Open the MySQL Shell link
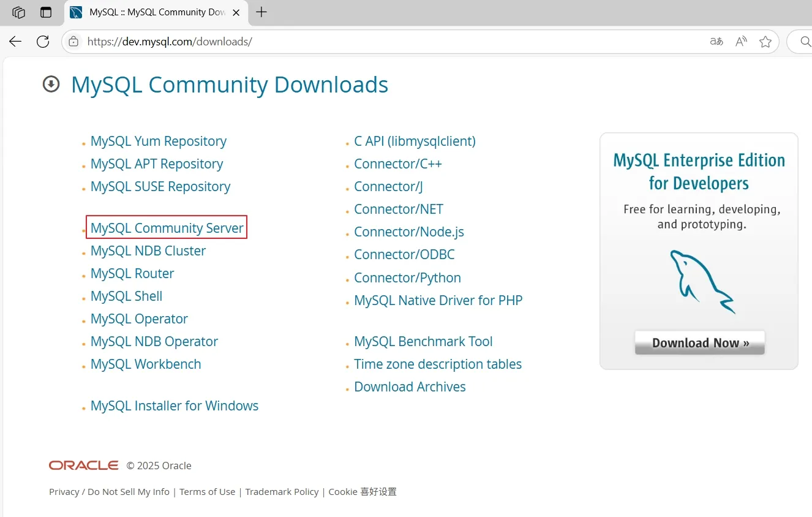Viewport: 812px width, 517px height. [x=127, y=296]
